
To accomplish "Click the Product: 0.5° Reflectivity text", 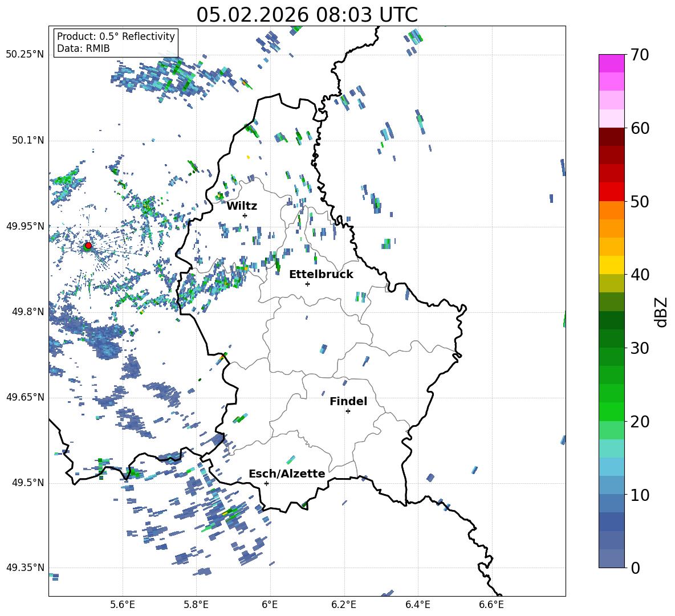I will tap(116, 36).
